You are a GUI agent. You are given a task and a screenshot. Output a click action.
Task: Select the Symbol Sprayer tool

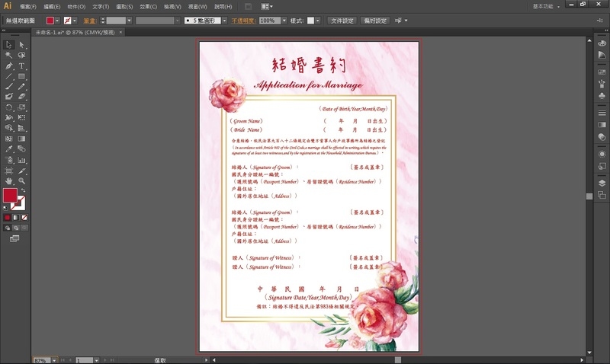(x=8, y=160)
